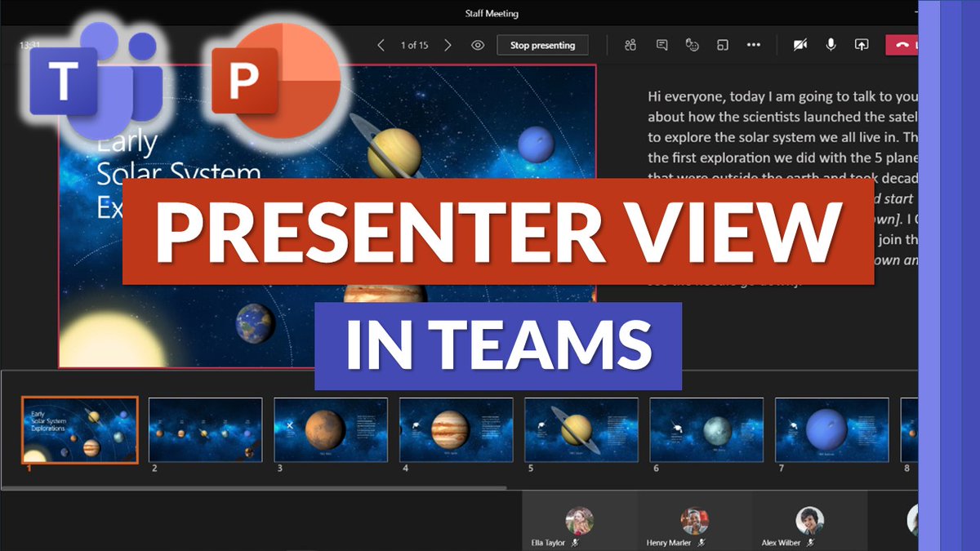The width and height of the screenshot is (980, 551).
Task: Open the share content tray icon
Action: coord(861,46)
